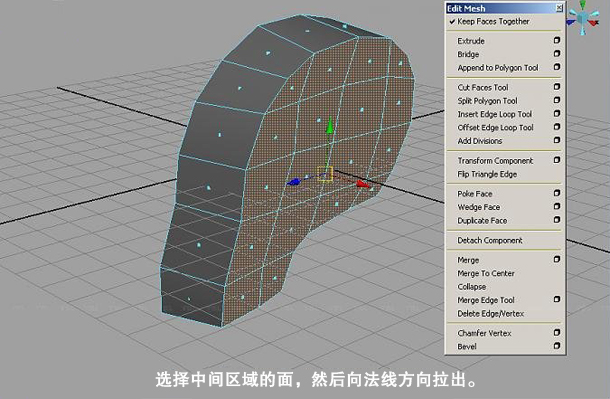Select Append to Polygon Tool

(x=498, y=68)
